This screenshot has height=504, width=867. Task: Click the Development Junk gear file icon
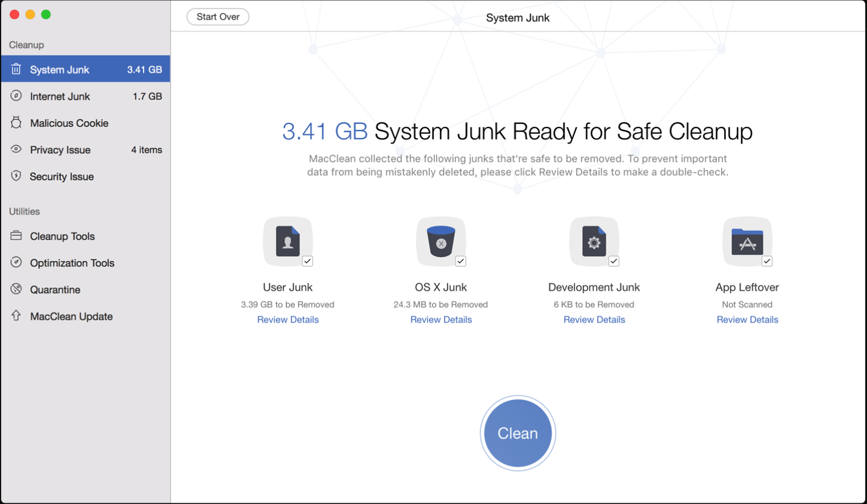coord(594,241)
